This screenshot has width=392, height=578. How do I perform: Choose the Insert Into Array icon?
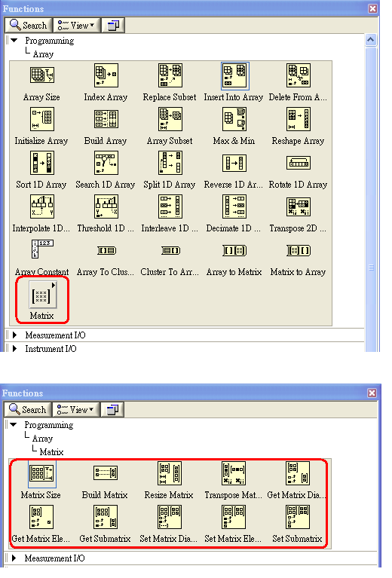235,76
